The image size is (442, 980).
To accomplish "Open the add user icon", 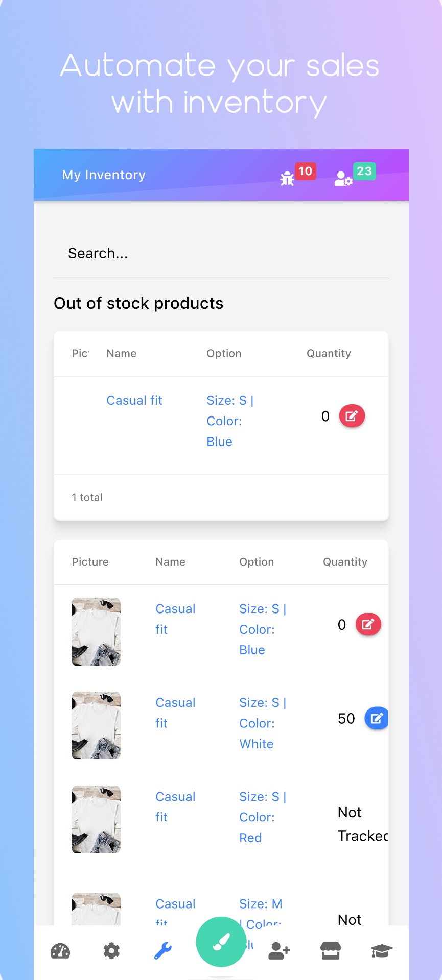I will coord(279,951).
